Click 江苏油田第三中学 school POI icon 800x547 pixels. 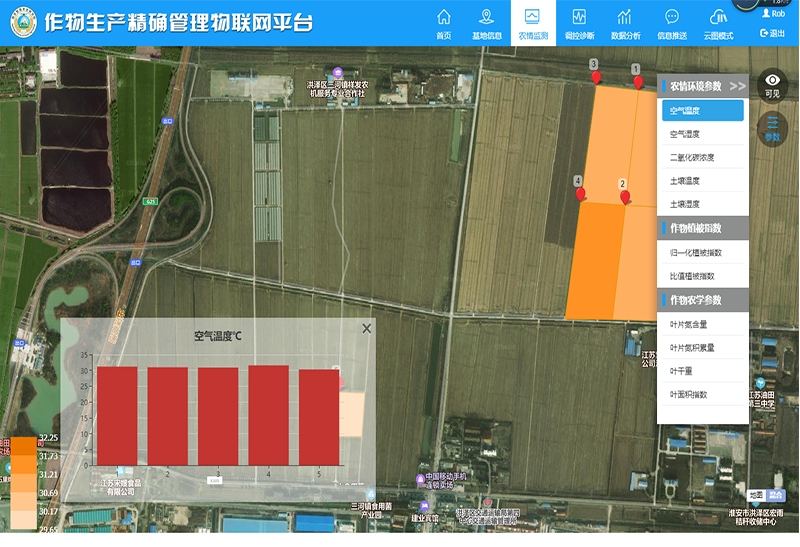tap(760, 383)
